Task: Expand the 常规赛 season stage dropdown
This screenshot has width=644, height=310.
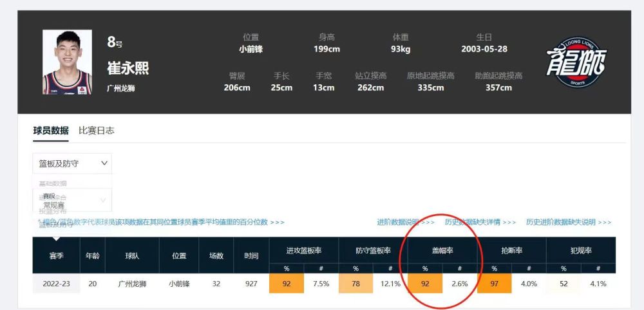Action: (x=71, y=201)
